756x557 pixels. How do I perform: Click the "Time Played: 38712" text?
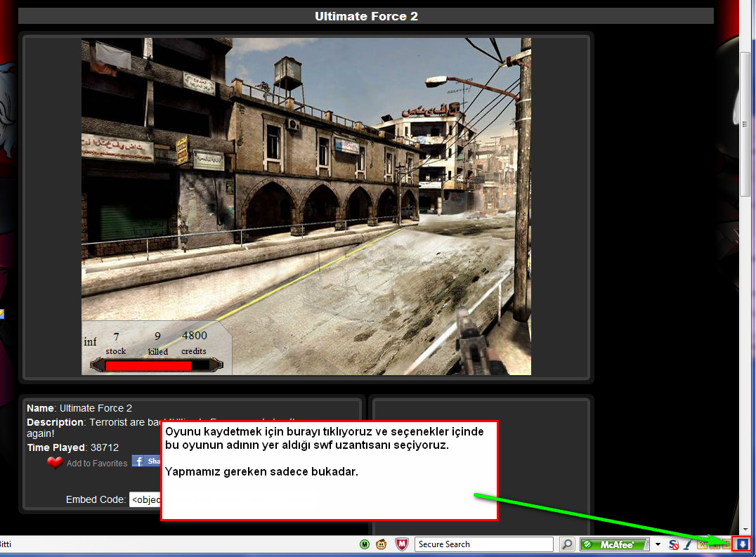[x=73, y=447]
